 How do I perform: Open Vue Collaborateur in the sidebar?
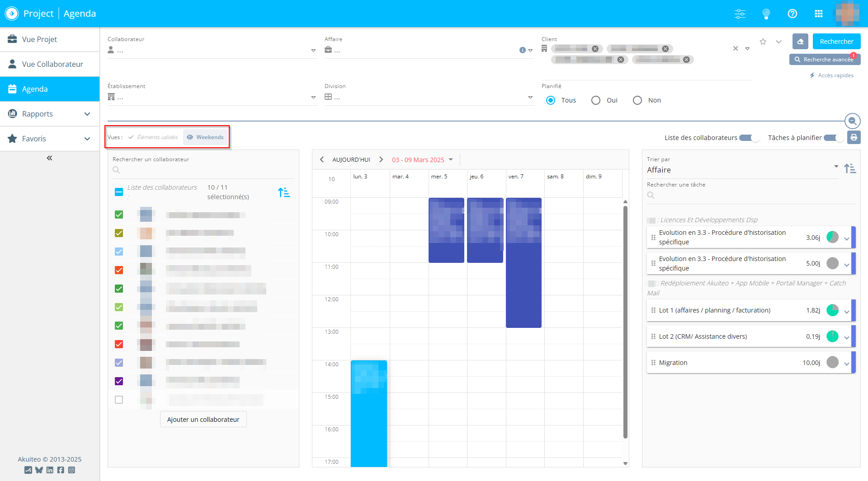click(x=52, y=64)
